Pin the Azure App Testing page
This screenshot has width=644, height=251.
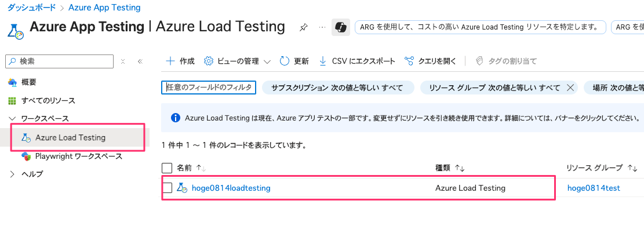click(x=304, y=27)
